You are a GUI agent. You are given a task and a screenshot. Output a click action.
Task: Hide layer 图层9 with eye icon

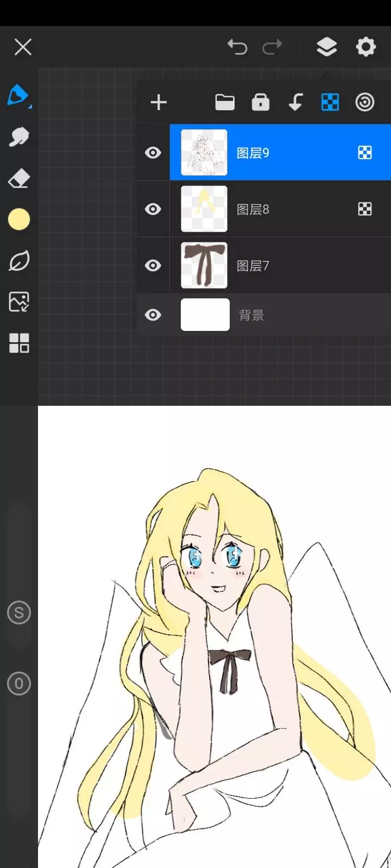click(x=153, y=153)
